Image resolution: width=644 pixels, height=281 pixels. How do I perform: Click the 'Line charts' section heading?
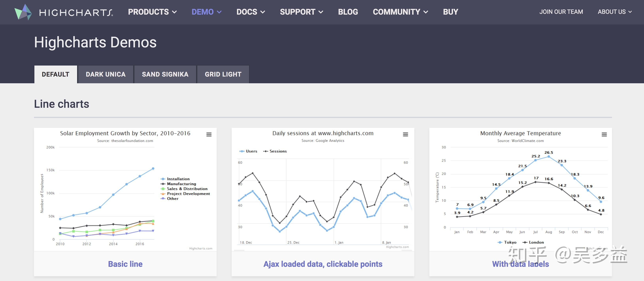[x=61, y=104]
